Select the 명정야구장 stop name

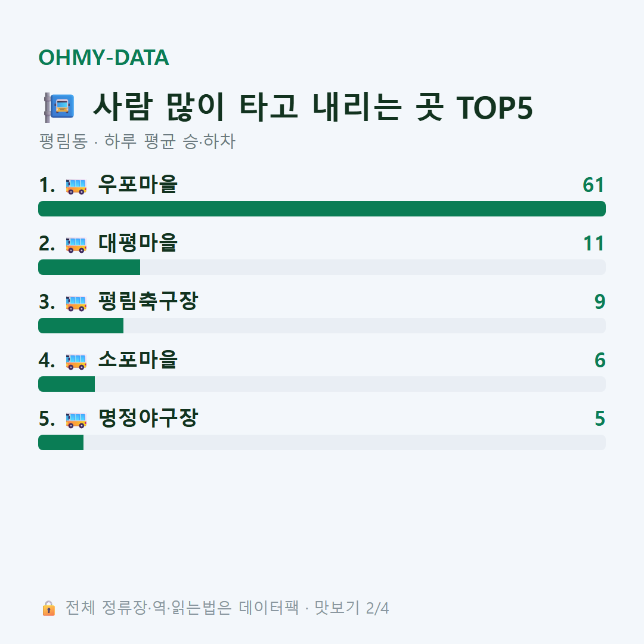(x=148, y=418)
